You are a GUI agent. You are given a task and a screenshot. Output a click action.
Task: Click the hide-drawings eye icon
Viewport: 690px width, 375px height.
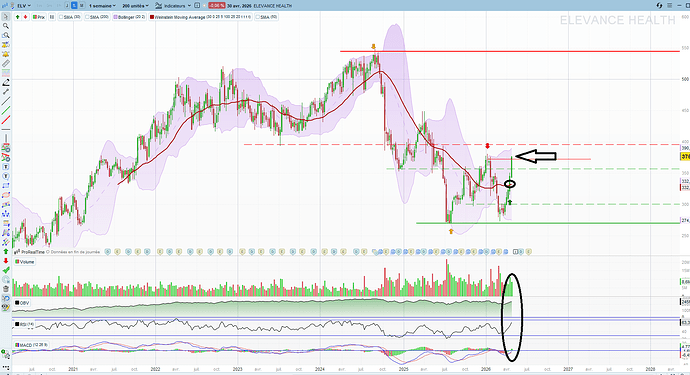6,308
